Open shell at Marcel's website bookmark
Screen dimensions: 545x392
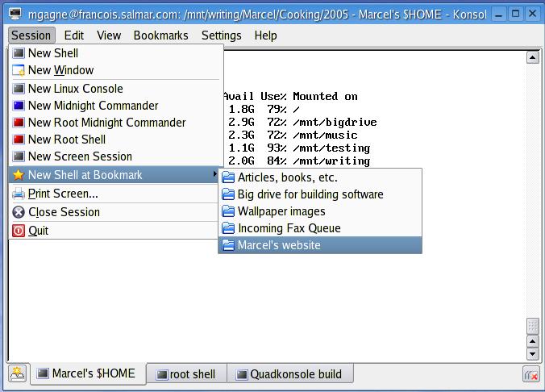pos(320,245)
